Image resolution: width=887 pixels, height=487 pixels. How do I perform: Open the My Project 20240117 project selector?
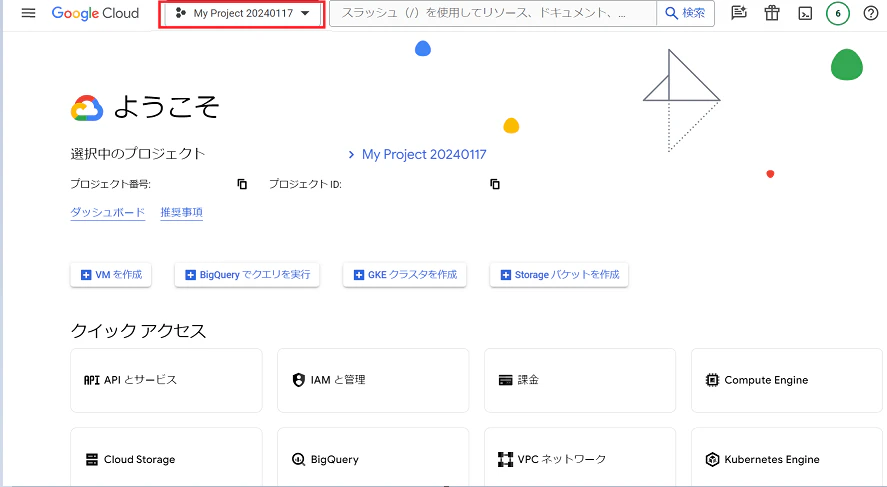242,13
